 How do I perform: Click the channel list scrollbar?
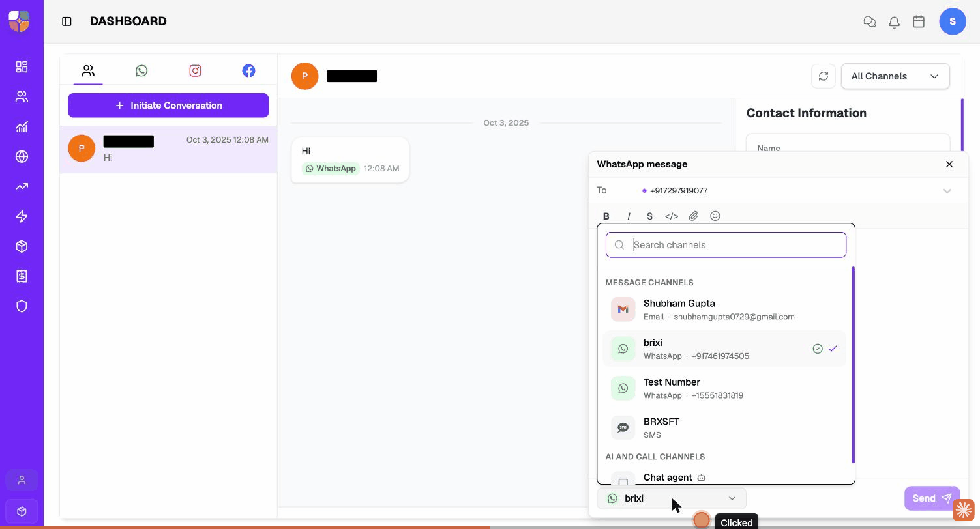point(853,365)
